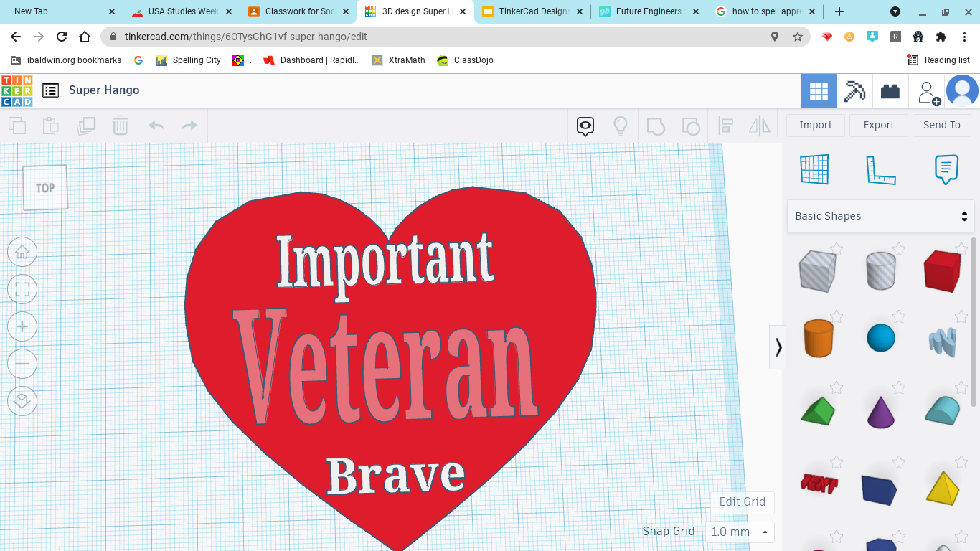The image size is (980, 551).
Task: Click the Edit Grid button
Action: coord(743,501)
